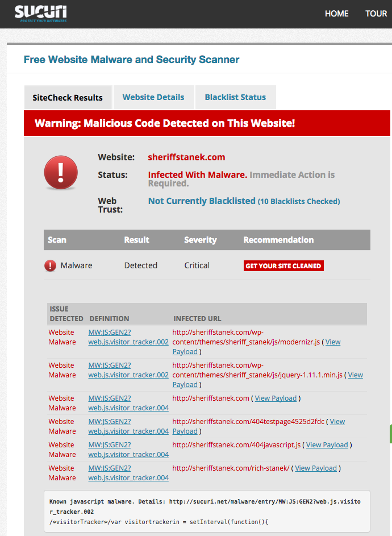
Task: Switch to the Website Details tab
Action: coord(153,97)
